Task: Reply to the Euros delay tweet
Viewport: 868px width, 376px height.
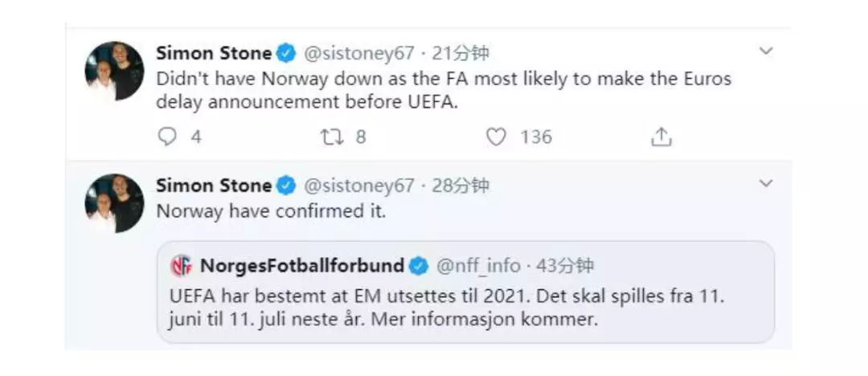Action: pos(167,137)
